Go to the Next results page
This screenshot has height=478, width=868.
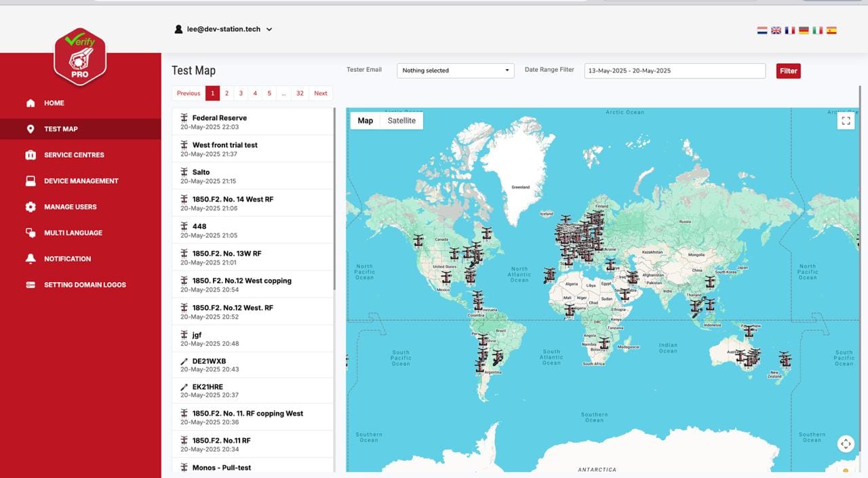[x=321, y=94]
